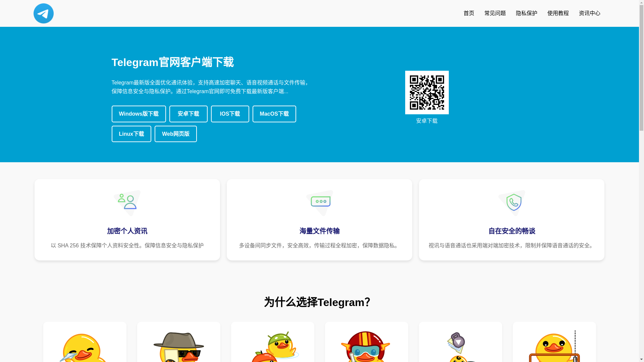Screen dimensions: 644x362
Task: Click the 加密个人资讯 card title
Action: point(127,231)
